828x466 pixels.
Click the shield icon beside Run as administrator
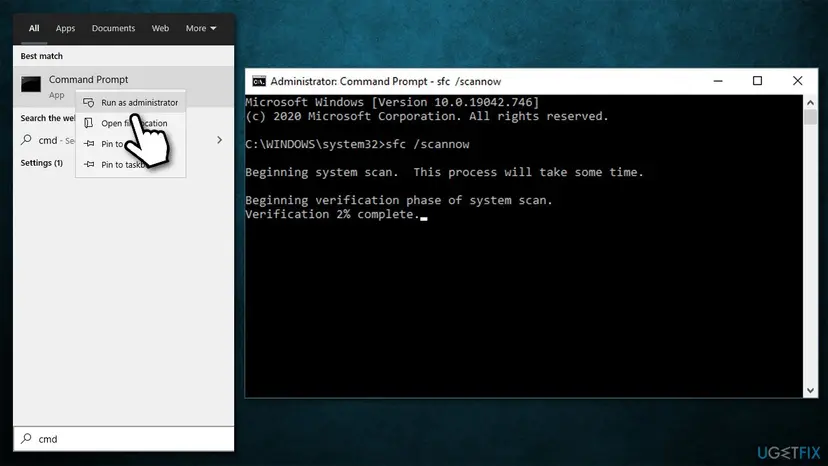point(89,102)
